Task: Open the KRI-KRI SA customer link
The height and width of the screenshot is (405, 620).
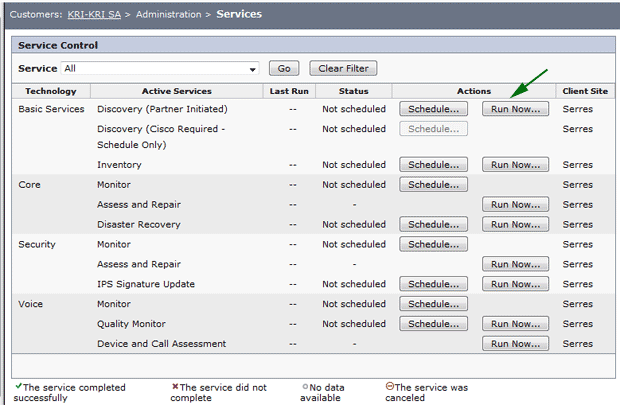Action: coord(94,15)
